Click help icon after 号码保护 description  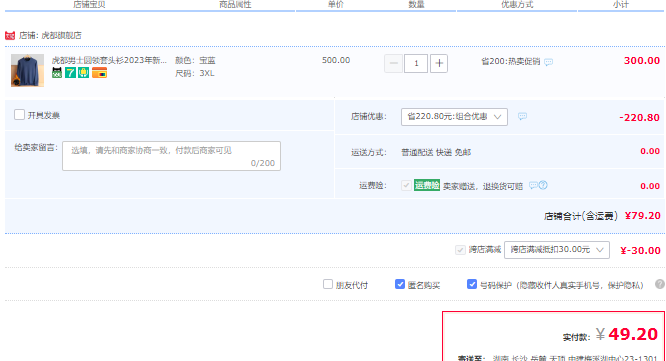coord(660,284)
